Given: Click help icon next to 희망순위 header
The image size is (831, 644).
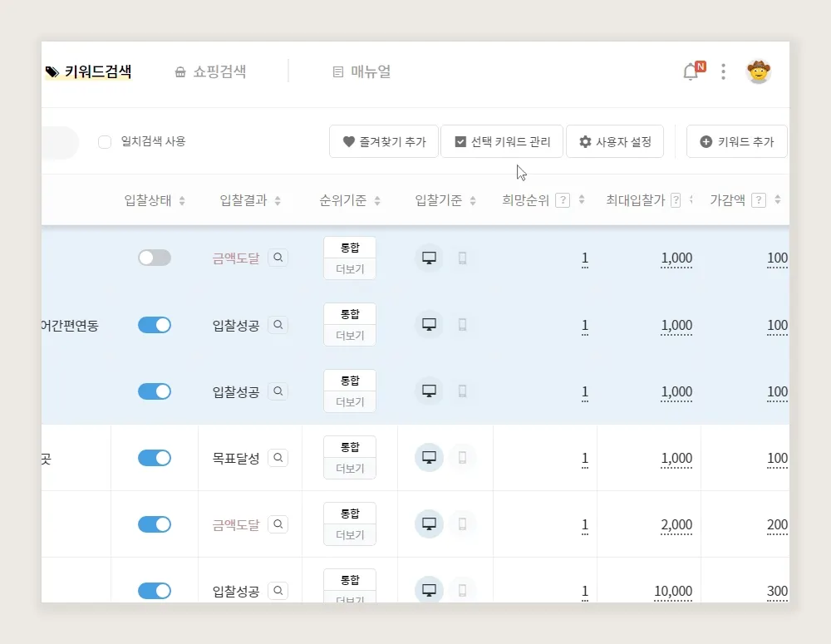Looking at the screenshot, I should pos(563,200).
